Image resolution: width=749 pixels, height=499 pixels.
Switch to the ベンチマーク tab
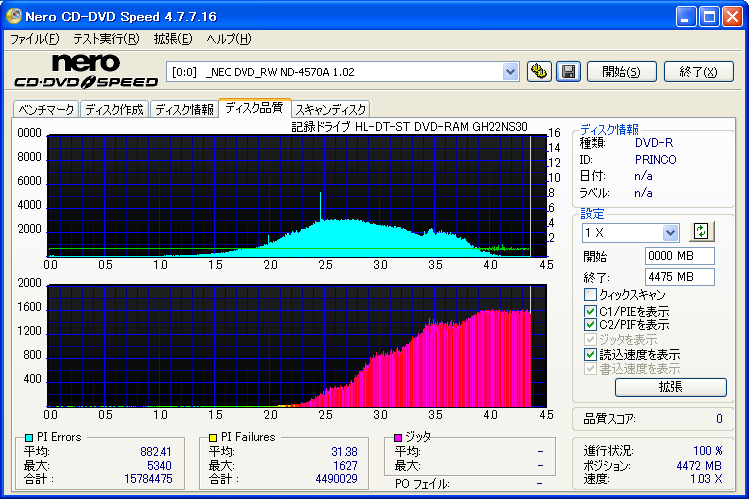(x=46, y=109)
